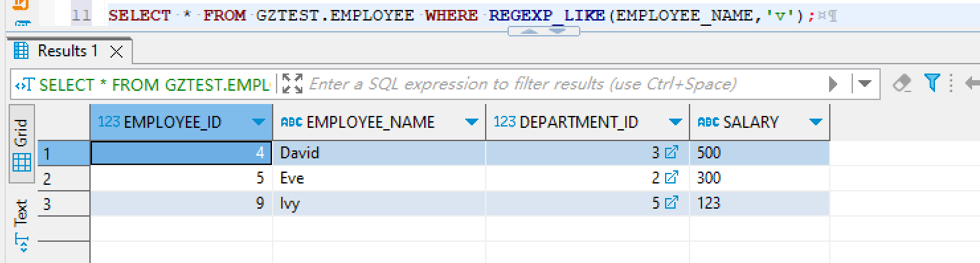This screenshot has width=980, height=263.
Task: Apply filter with the play arrow
Action: tap(833, 84)
